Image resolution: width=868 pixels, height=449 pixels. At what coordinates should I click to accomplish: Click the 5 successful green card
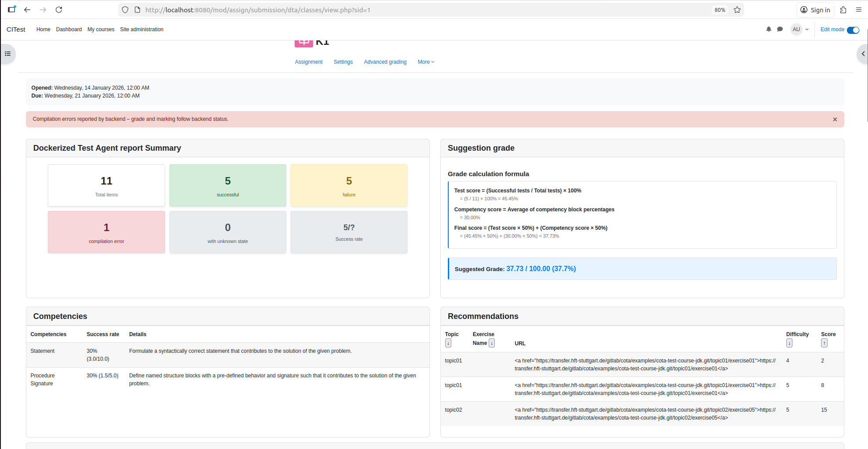click(228, 185)
